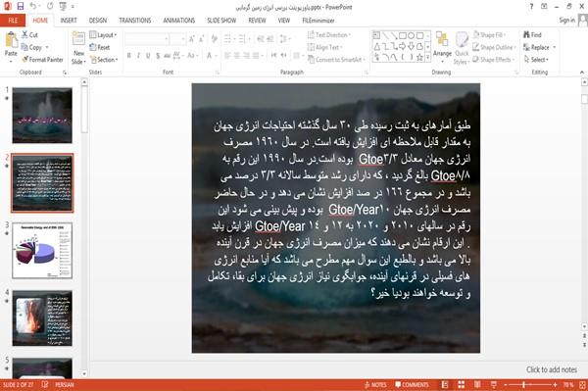Click Increase Font Size icon

pos(192,38)
